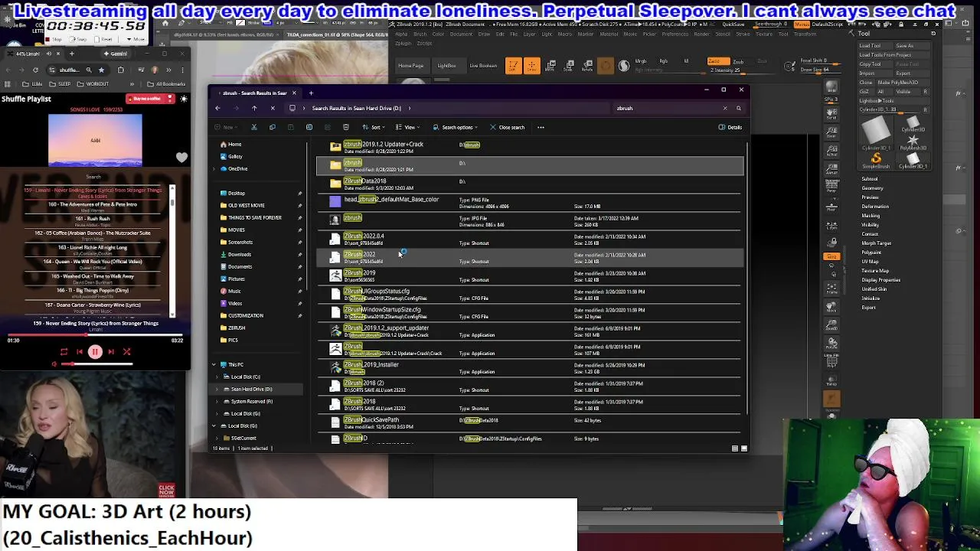Open Home Page in ZBrush window
The image size is (980, 551).
coord(410,66)
